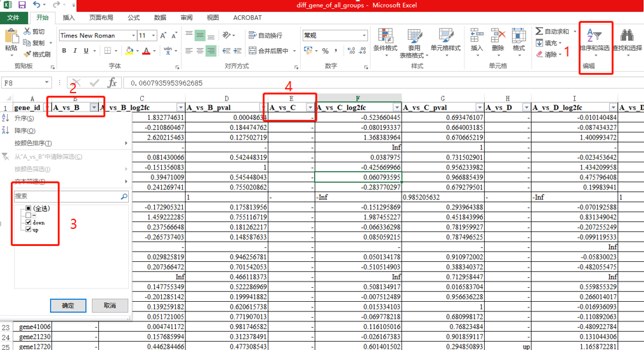Image resolution: width=644 pixels, height=350 pixels.
Task: Uncheck the 'up' filter checkbox
Action: tap(29, 230)
